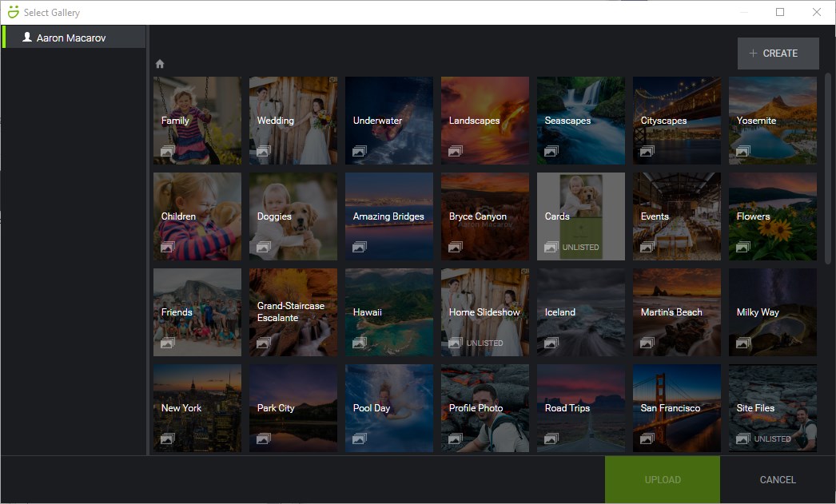
Task: Choose the Home Slideshow gallery
Action: [x=485, y=312]
